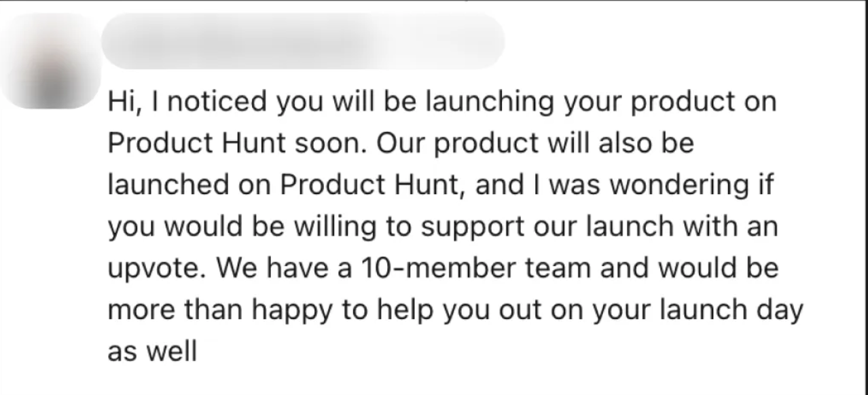Screen dimensions: 868x395
Task: Click the phrase "help you out"
Action: (x=429, y=312)
